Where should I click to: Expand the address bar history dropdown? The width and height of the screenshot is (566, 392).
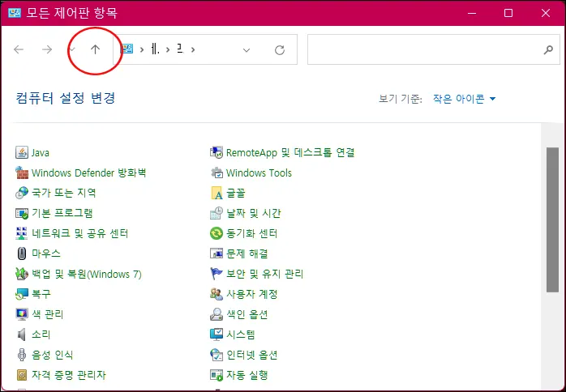pos(247,49)
